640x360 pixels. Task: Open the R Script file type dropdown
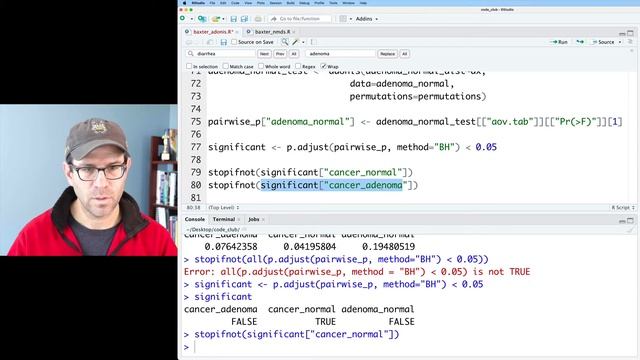click(623, 208)
